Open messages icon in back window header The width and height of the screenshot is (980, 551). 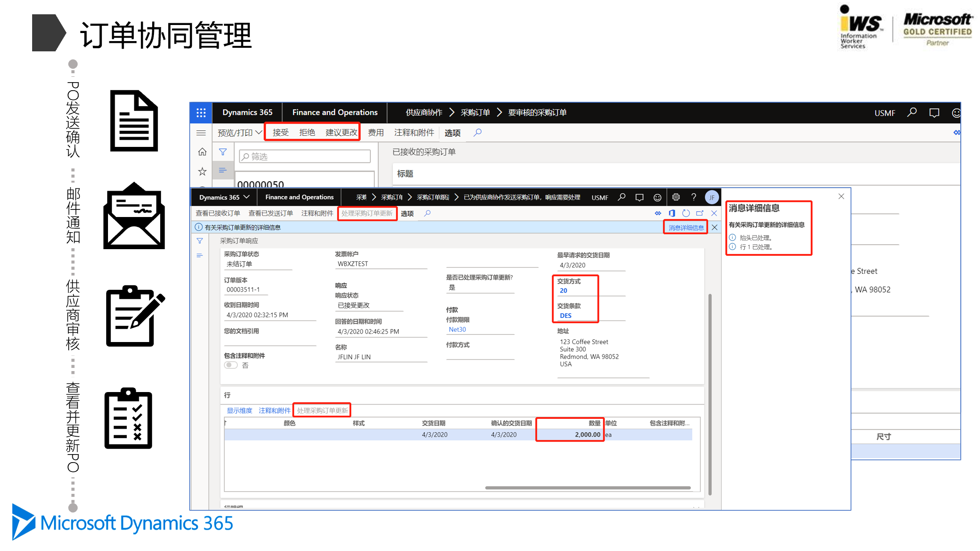point(934,113)
